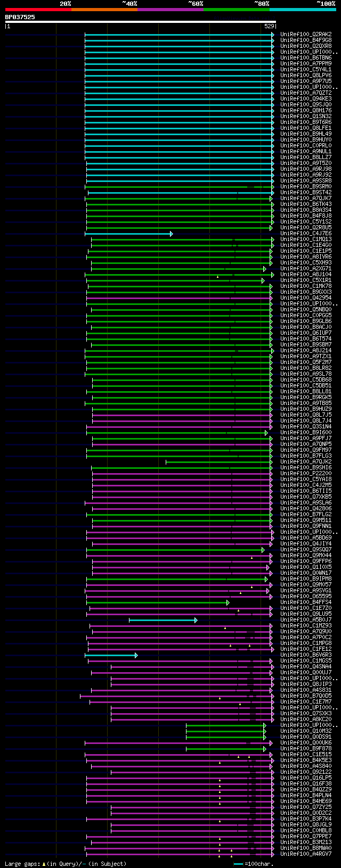Click the purple ~60% identity legend segment

(x=170, y=10)
